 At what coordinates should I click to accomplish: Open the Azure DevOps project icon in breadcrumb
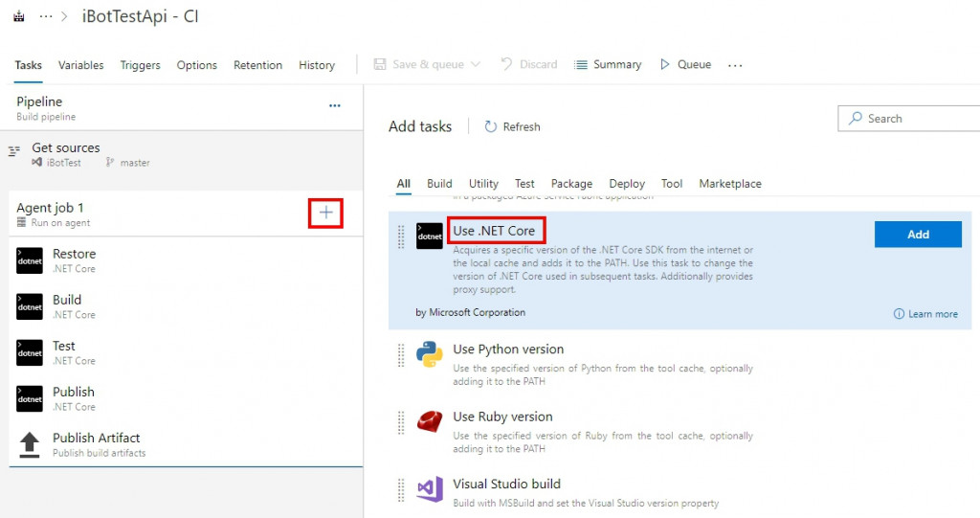[x=19, y=16]
